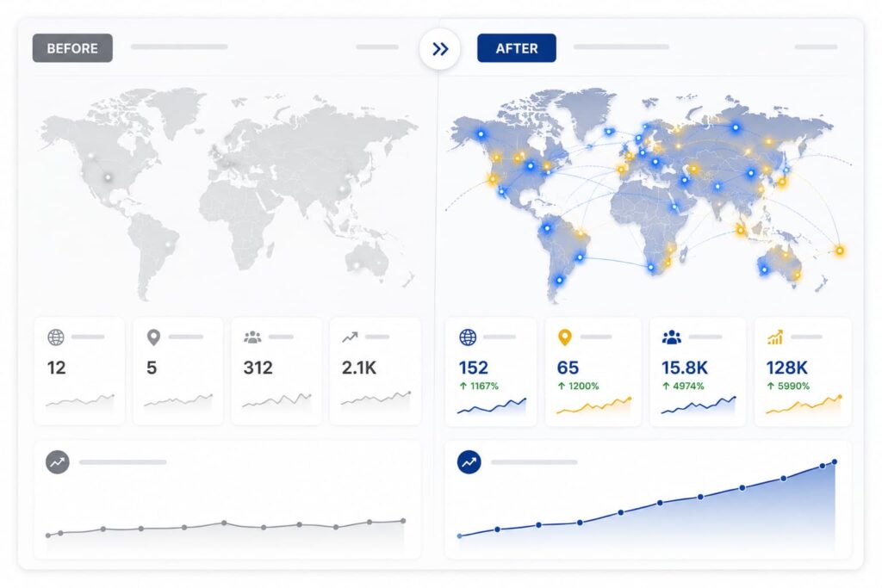Click the BEFORE label button

(72, 48)
